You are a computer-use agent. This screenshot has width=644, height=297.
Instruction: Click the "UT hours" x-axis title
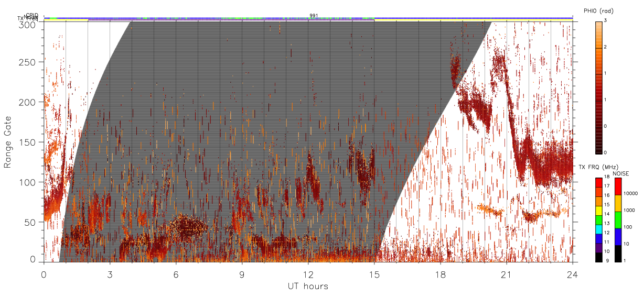pos(308,286)
